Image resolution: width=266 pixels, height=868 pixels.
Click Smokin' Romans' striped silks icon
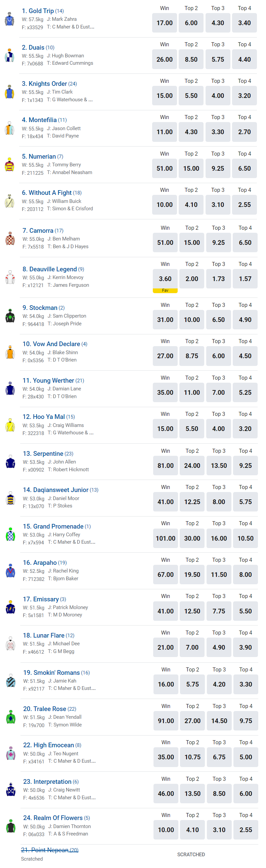point(11,681)
